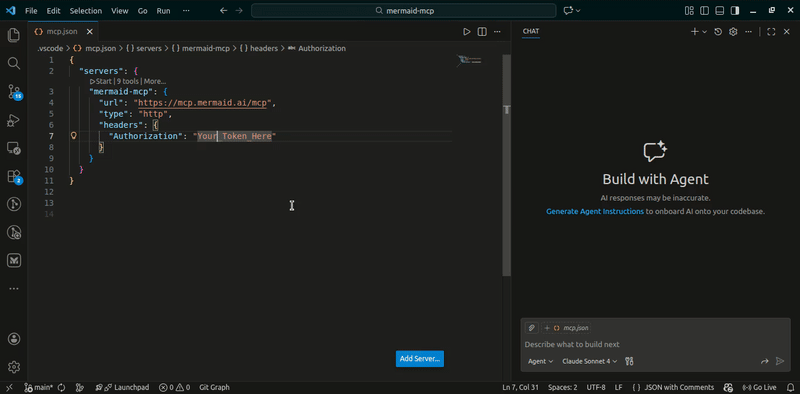
Task: Go forward with the navigation arrow
Action: (238, 10)
